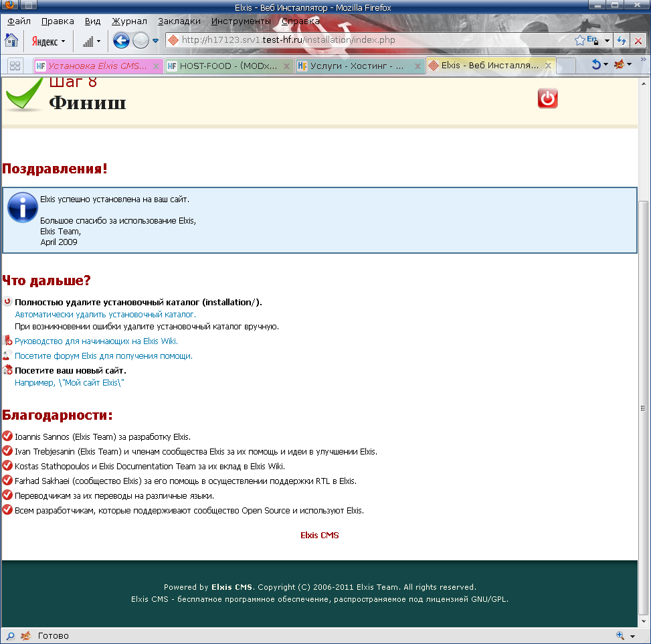651x644 pixels.
Task: Focus the address bar URL field
Action: 371,40
